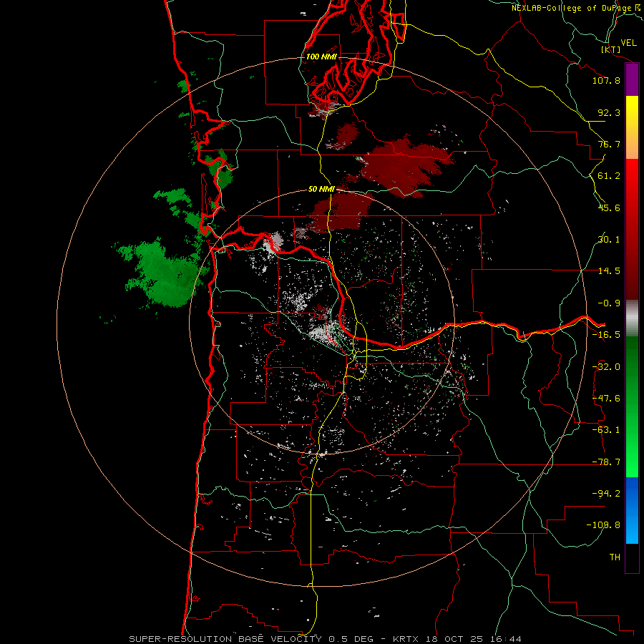The image size is (644, 644).
Task: Click the [KT] units label
Action: (611, 49)
